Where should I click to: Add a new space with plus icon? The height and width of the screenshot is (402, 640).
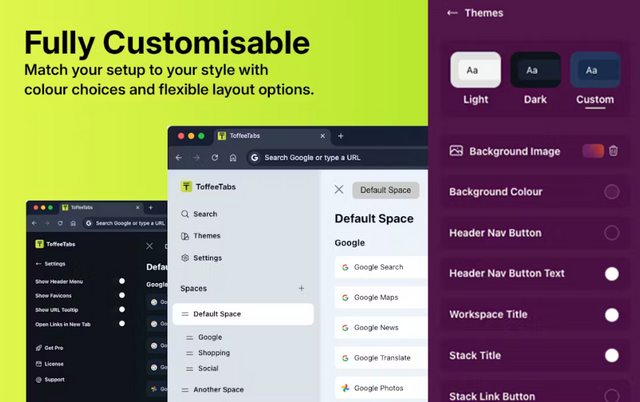pyautogui.click(x=301, y=288)
